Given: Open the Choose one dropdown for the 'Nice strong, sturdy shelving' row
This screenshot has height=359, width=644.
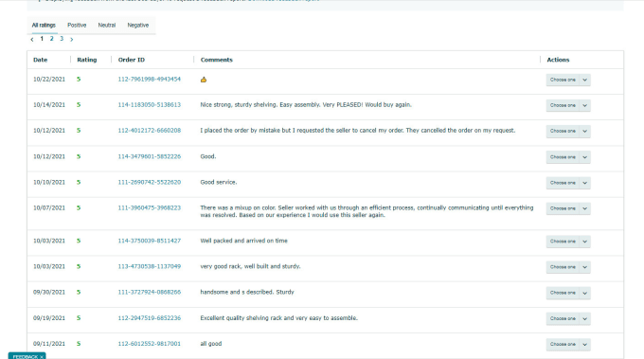Looking at the screenshot, I should pos(568,105).
